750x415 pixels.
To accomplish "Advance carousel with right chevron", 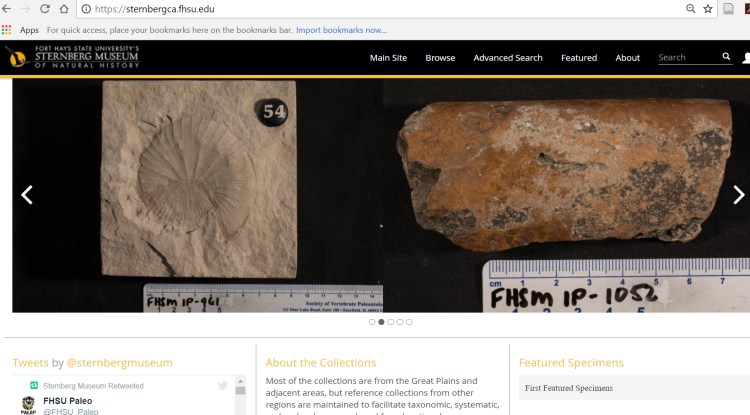I will pyautogui.click(x=739, y=195).
